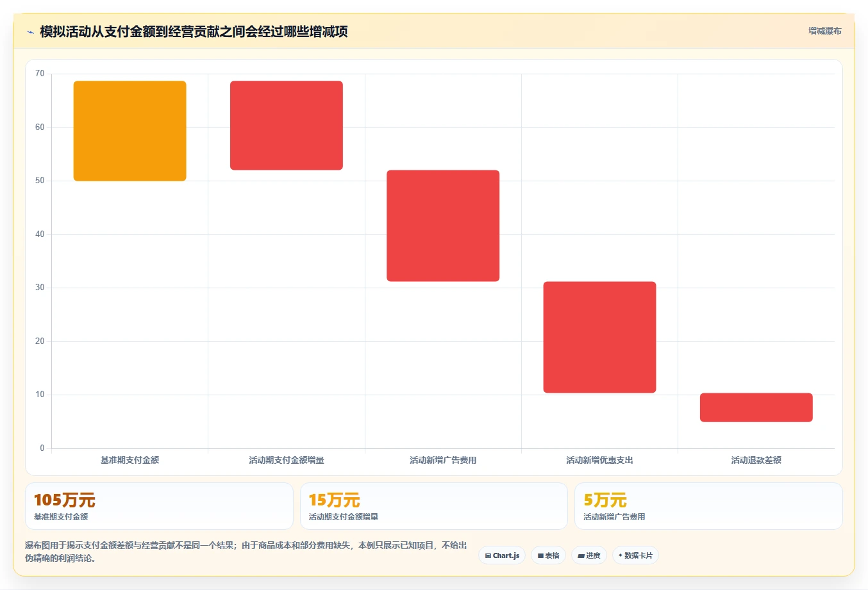The width and height of the screenshot is (868, 590).
Task: Select the 数据卡片 tag chip
Action: pos(635,555)
